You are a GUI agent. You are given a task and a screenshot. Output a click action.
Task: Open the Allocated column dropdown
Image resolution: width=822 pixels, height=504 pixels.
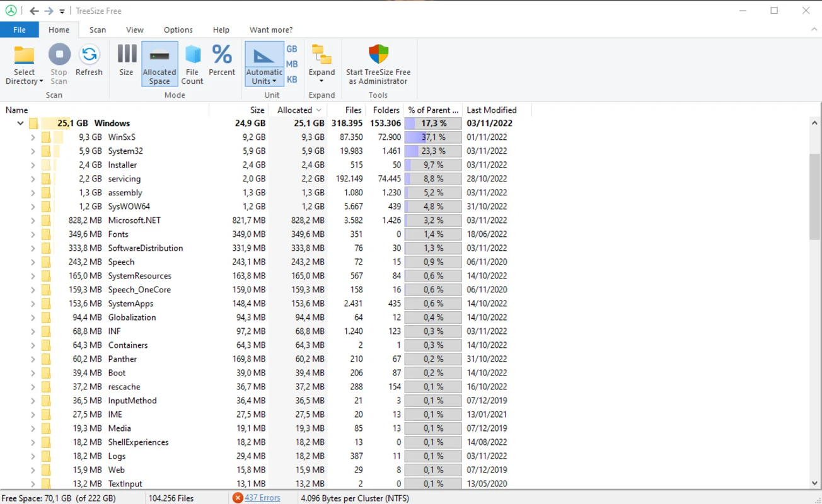tap(317, 110)
